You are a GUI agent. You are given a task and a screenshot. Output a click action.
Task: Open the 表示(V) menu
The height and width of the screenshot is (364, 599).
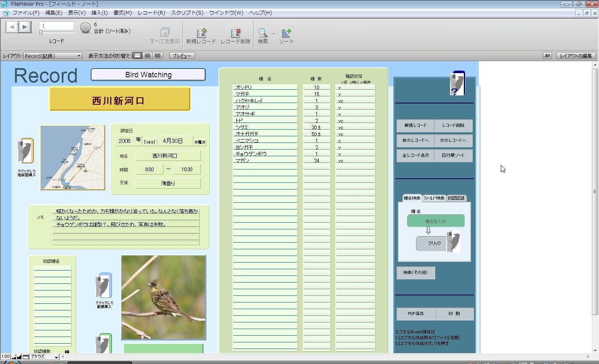pyautogui.click(x=77, y=13)
